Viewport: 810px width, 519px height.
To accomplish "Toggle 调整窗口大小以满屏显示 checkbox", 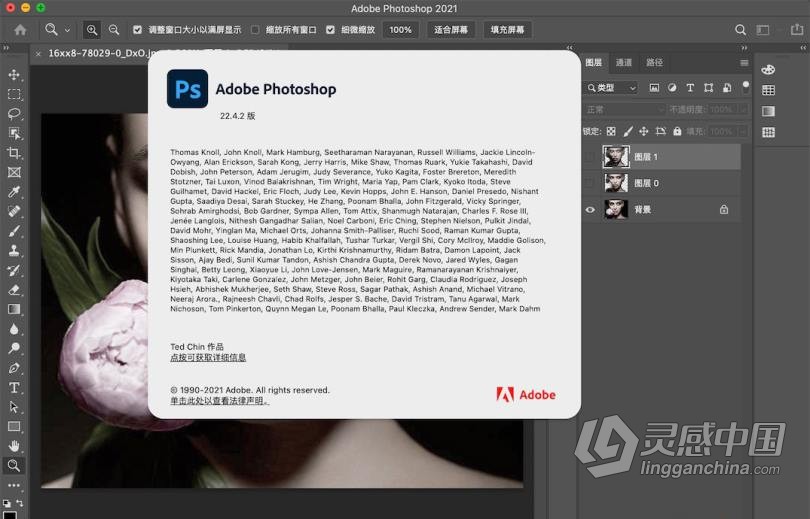I will point(137,30).
